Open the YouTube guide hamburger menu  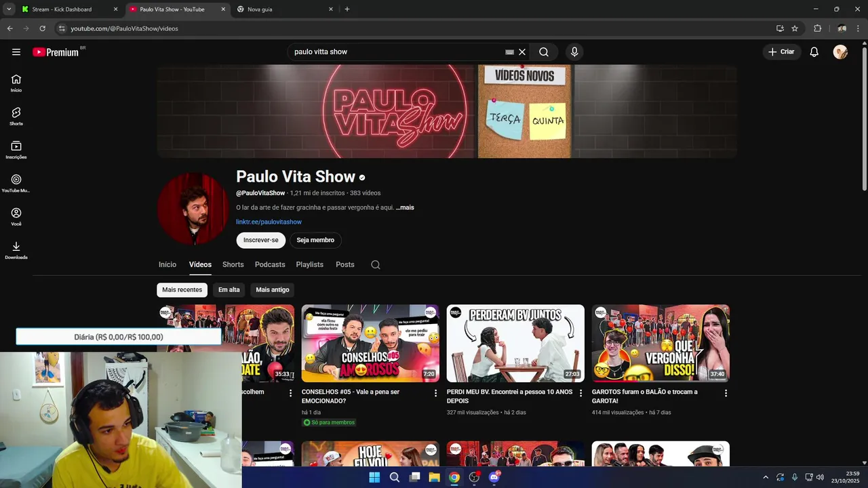click(x=16, y=52)
